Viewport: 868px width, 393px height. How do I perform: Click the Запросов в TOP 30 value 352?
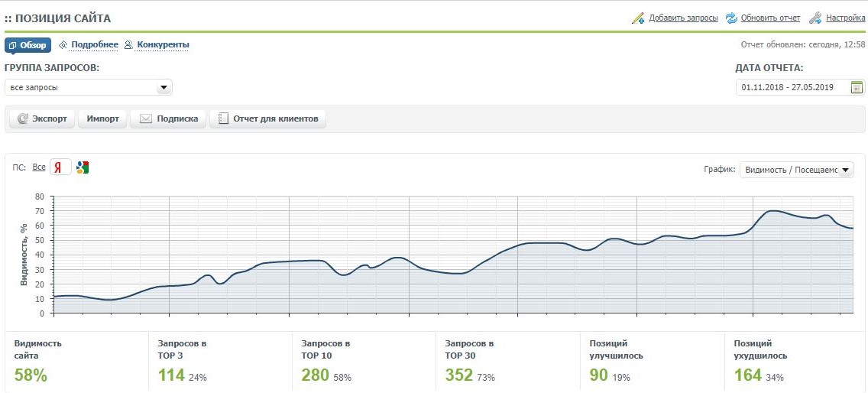pyautogui.click(x=459, y=375)
